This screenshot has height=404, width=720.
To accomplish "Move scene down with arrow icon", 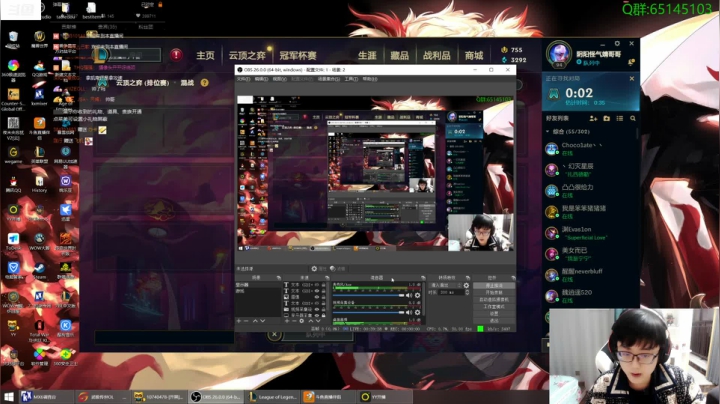I will [x=263, y=320].
